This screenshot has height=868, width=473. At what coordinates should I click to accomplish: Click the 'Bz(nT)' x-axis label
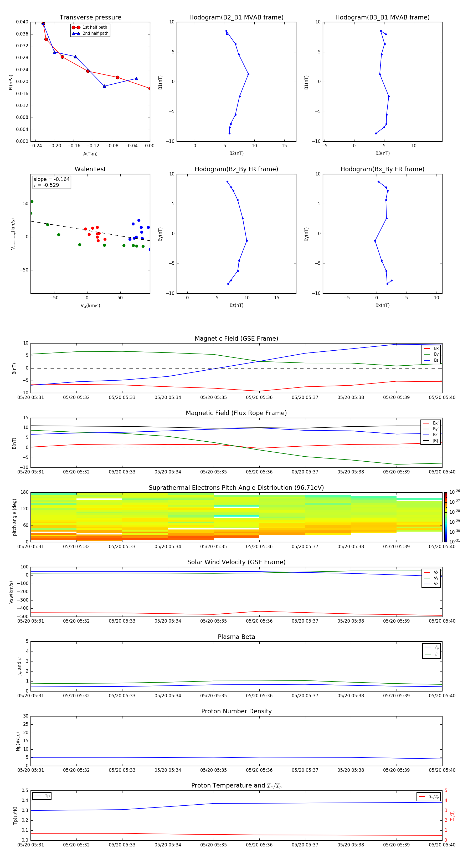pos(236,305)
